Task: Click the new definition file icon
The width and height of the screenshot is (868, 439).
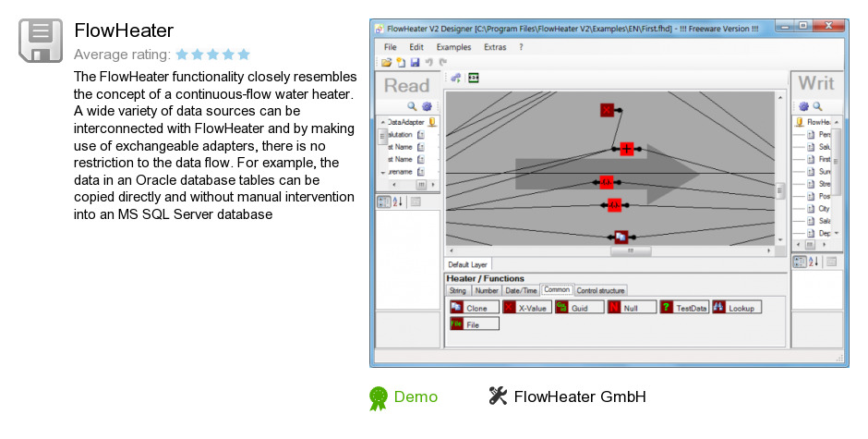Action: 401,63
